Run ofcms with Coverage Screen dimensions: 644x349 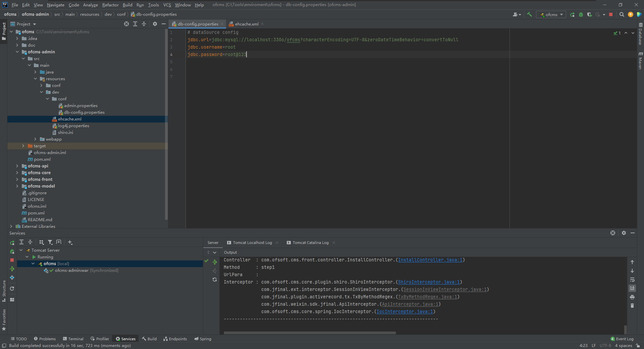click(x=589, y=14)
